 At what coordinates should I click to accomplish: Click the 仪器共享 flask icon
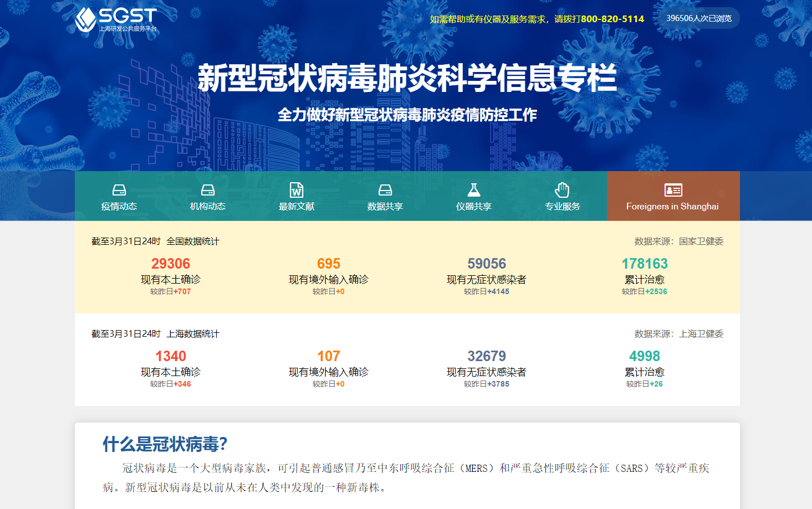[474, 190]
